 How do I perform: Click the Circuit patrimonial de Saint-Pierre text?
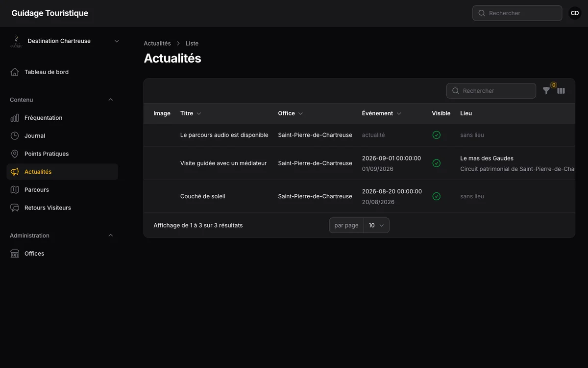517,169
